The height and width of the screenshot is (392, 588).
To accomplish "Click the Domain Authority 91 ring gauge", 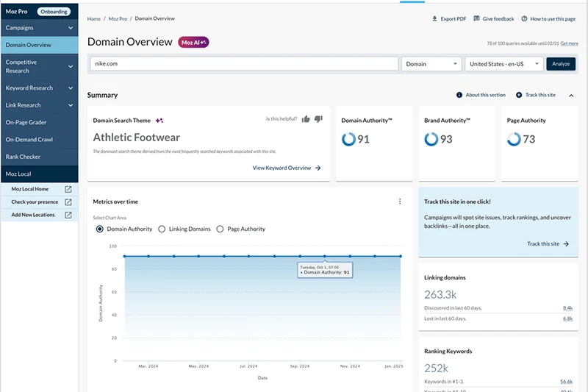I will point(348,139).
